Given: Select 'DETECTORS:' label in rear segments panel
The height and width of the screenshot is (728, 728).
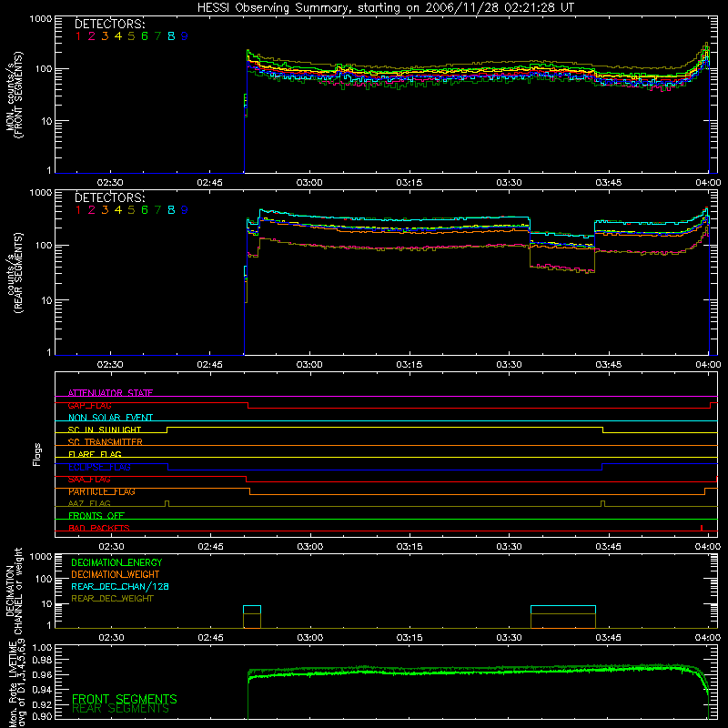Looking at the screenshot, I should [109, 197].
